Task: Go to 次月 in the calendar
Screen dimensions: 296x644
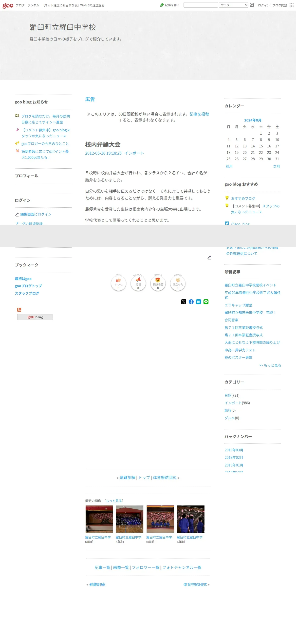Action: pos(276,166)
